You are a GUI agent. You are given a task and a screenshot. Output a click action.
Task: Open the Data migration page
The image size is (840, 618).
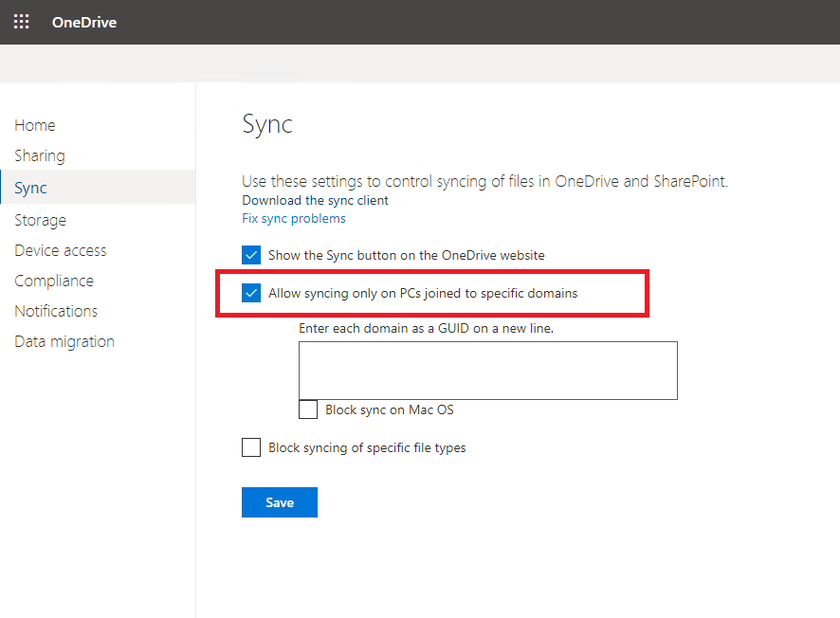click(64, 341)
